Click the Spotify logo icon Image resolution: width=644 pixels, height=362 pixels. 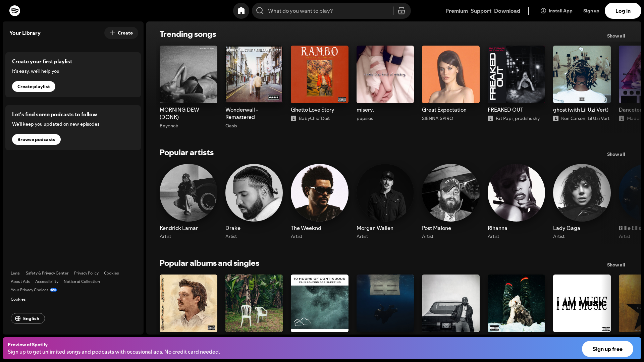point(15,11)
